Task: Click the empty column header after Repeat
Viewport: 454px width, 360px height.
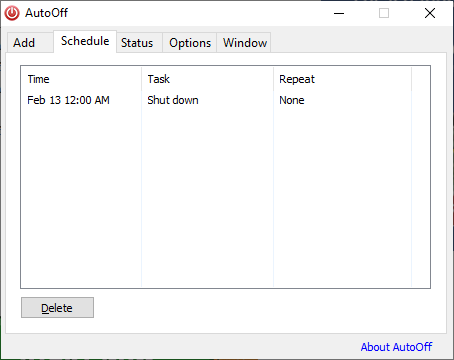Action: click(x=421, y=79)
